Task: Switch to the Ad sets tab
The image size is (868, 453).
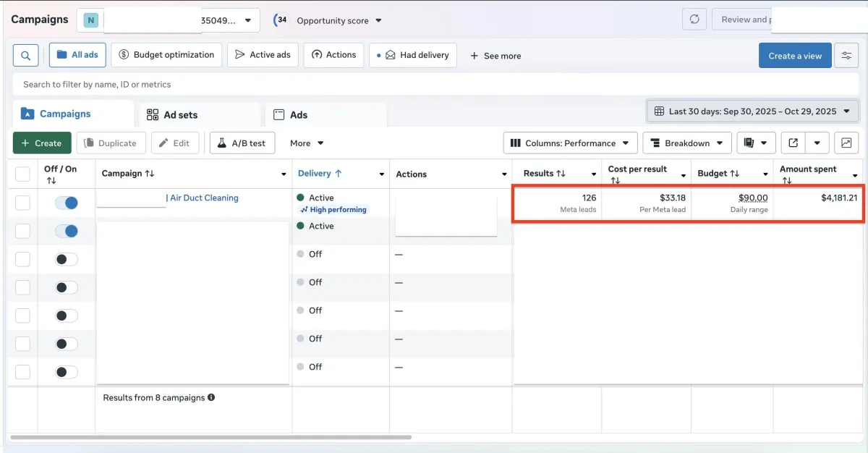Action: (172, 115)
